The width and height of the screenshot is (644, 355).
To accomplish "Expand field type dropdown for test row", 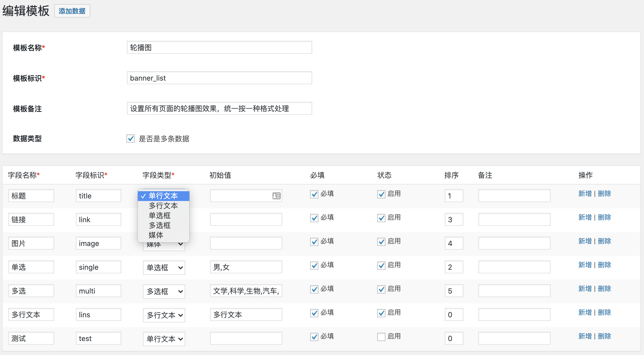I will click(164, 339).
